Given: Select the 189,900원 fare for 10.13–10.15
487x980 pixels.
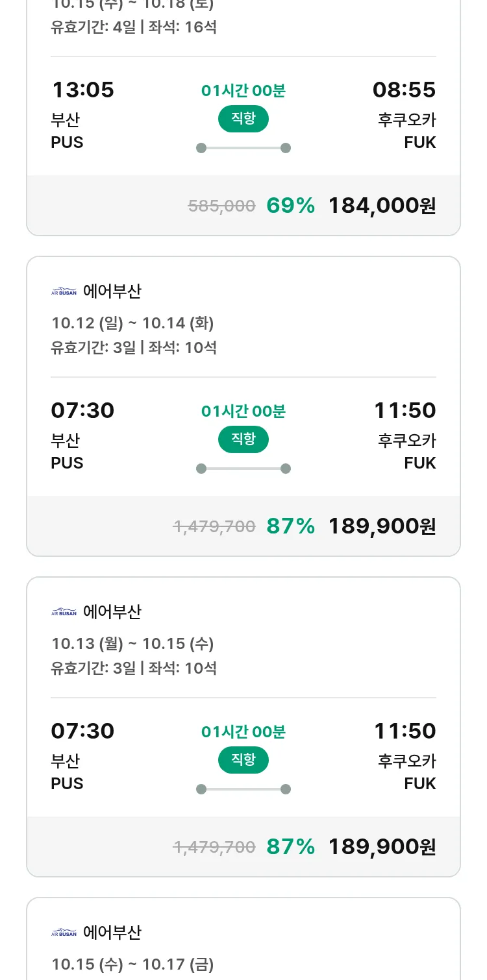Looking at the screenshot, I should pyautogui.click(x=382, y=847).
